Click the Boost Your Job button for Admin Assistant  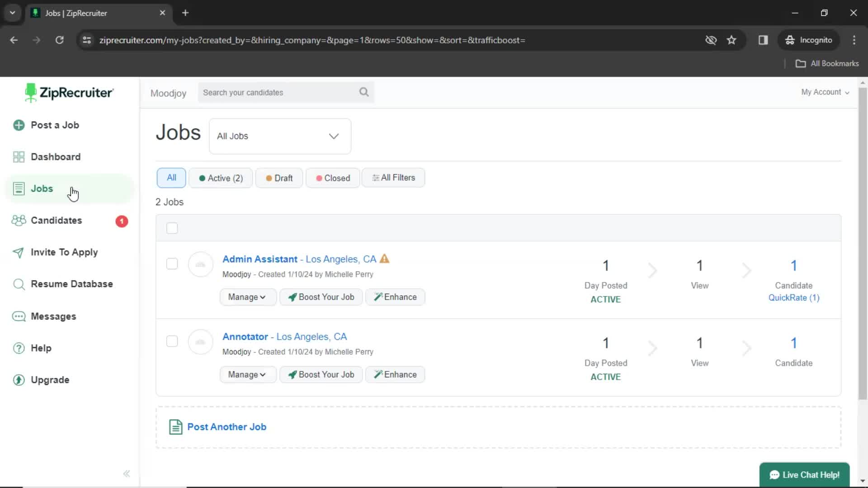[321, 297]
